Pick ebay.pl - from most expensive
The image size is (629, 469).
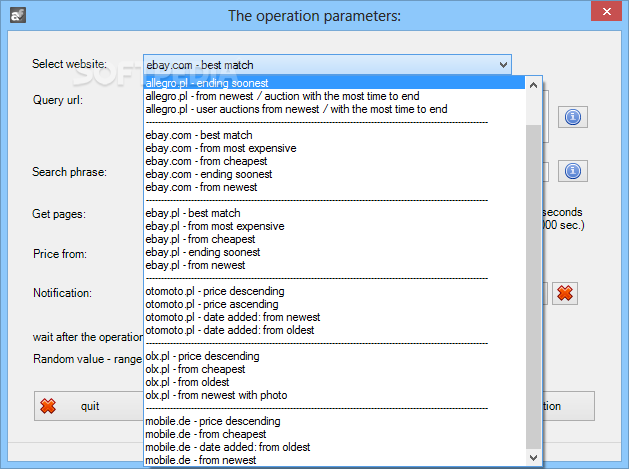334,226
